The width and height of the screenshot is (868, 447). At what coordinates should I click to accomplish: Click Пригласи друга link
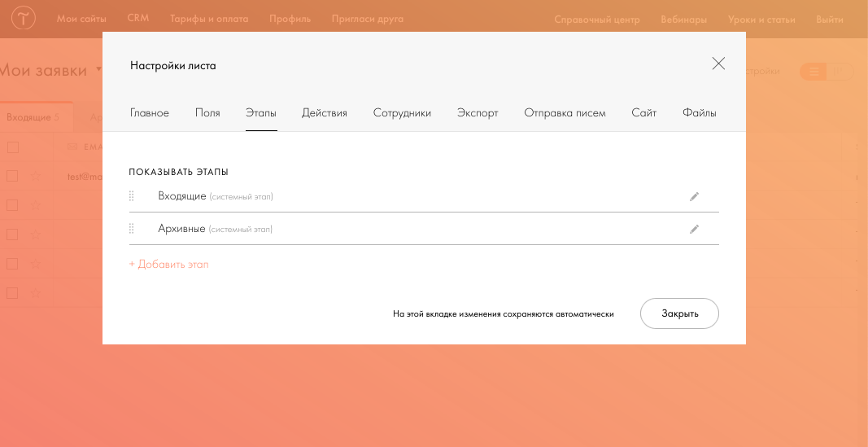pyautogui.click(x=368, y=19)
